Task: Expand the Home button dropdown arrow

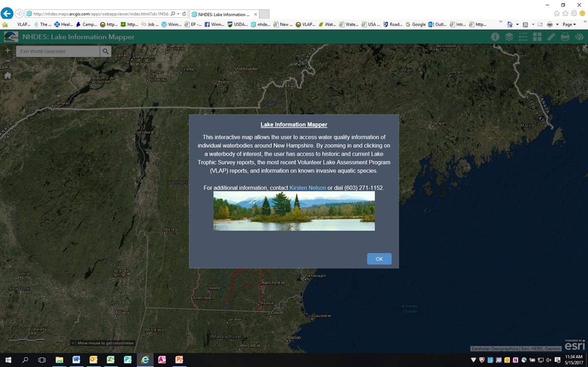Action: click(517, 25)
